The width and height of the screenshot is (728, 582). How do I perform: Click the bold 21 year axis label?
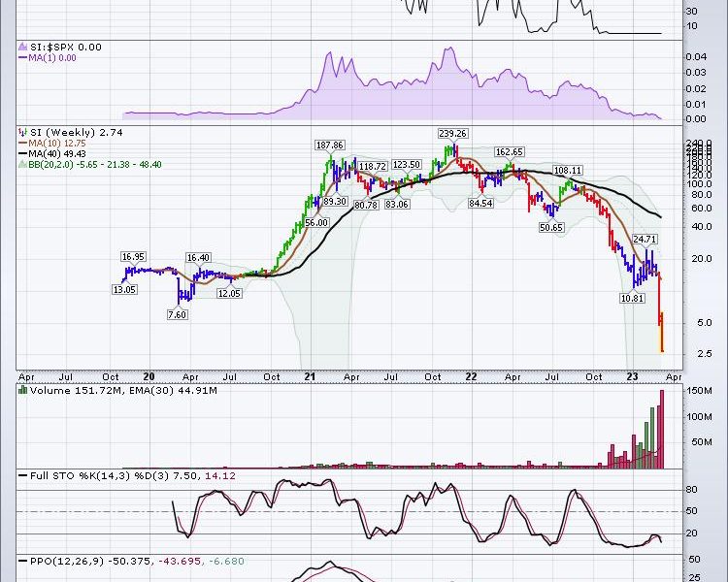point(311,376)
